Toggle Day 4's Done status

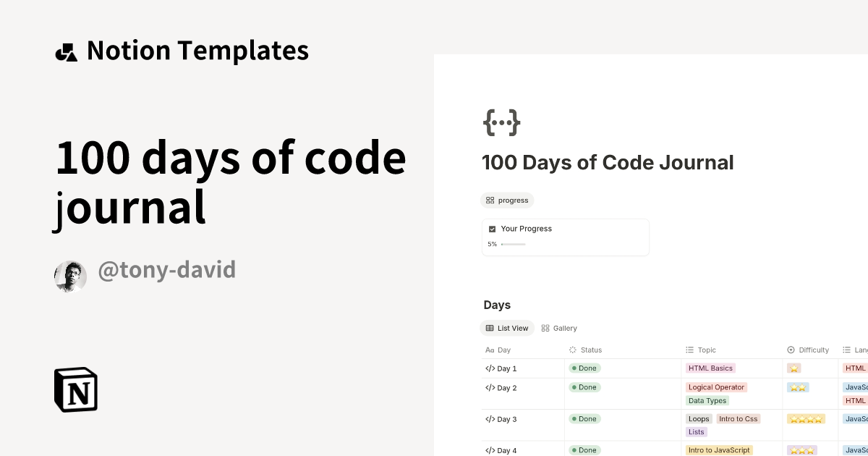pyautogui.click(x=584, y=450)
